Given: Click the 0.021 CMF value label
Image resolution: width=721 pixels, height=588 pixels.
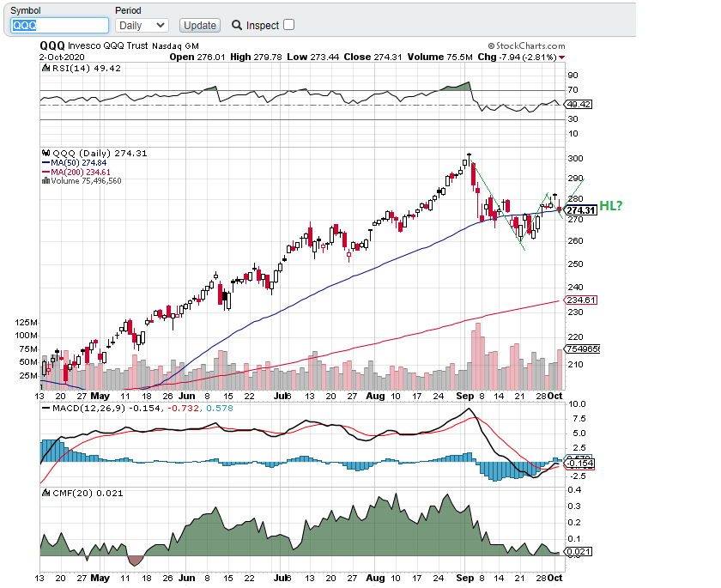Looking at the screenshot, I should coord(578,551).
